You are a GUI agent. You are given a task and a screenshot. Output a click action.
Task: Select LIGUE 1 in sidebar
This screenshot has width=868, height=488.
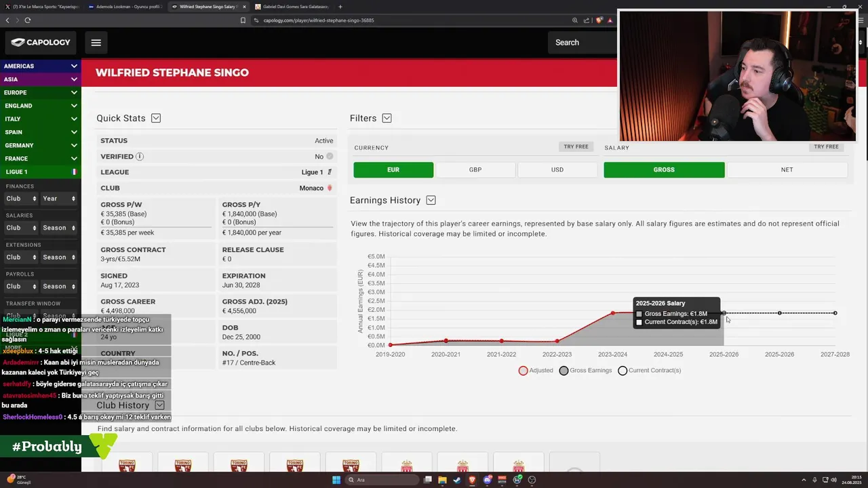[x=40, y=172]
